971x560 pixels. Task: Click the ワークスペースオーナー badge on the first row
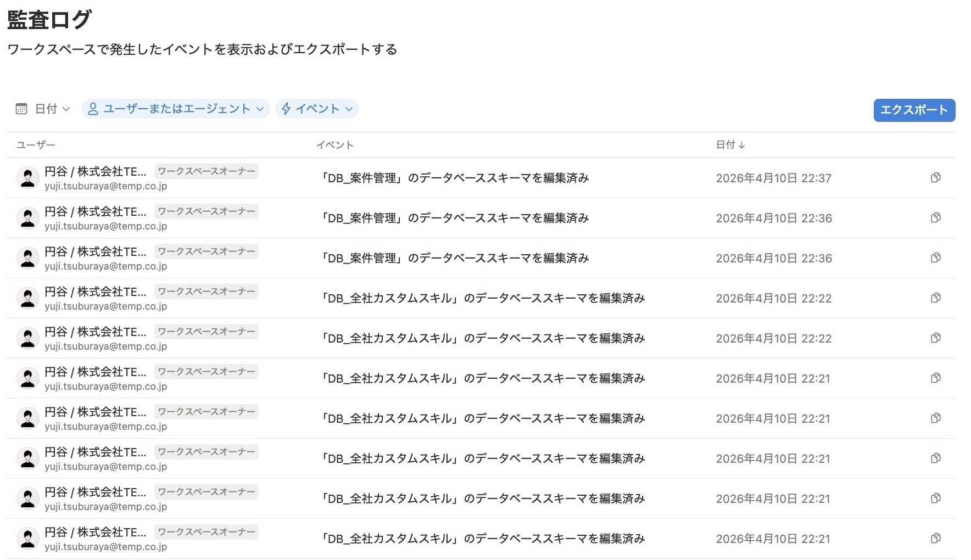coord(206,171)
